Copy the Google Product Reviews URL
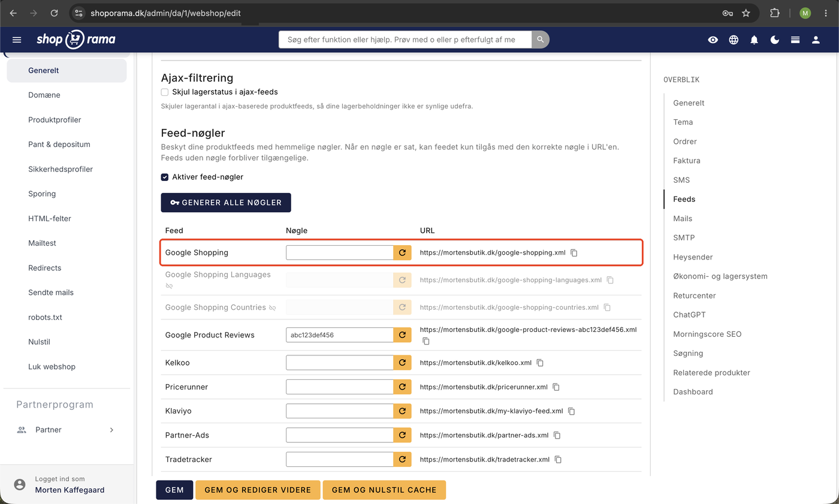Screen dimensions: 839x504 (426, 341)
